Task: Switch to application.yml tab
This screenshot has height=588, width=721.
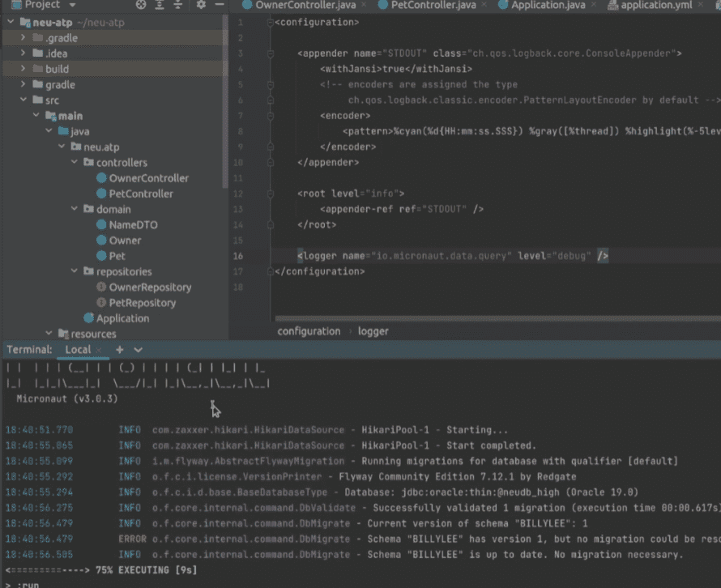Action: pyautogui.click(x=656, y=5)
